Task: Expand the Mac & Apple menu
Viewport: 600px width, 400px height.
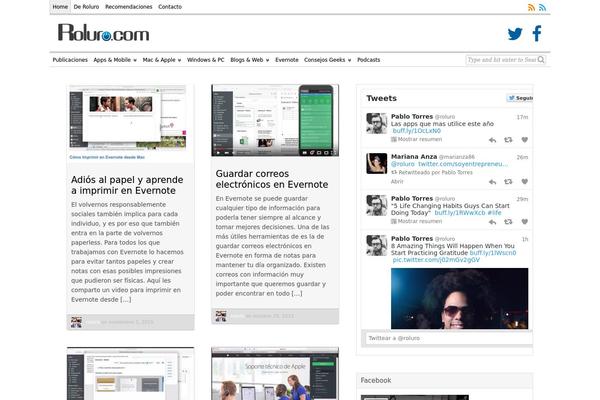Action: coord(161,60)
